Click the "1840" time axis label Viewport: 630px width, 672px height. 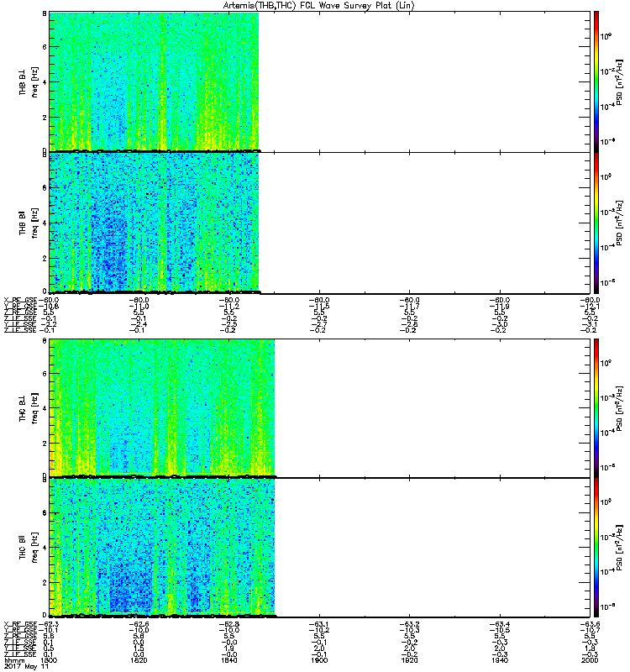pyautogui.click(x=228, y=660)
